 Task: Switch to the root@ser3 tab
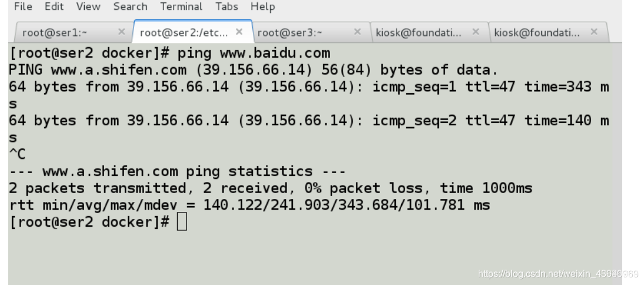pos(306,32)
